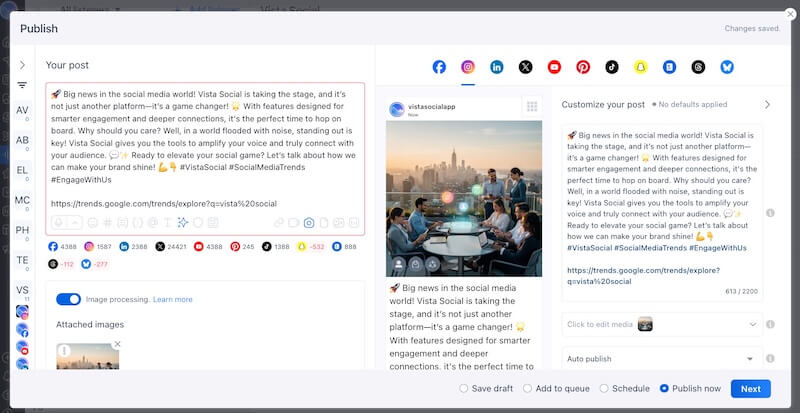800x413 pixels.
Task: Open the X (Twitter) preview tab
Action: (526, 67)
